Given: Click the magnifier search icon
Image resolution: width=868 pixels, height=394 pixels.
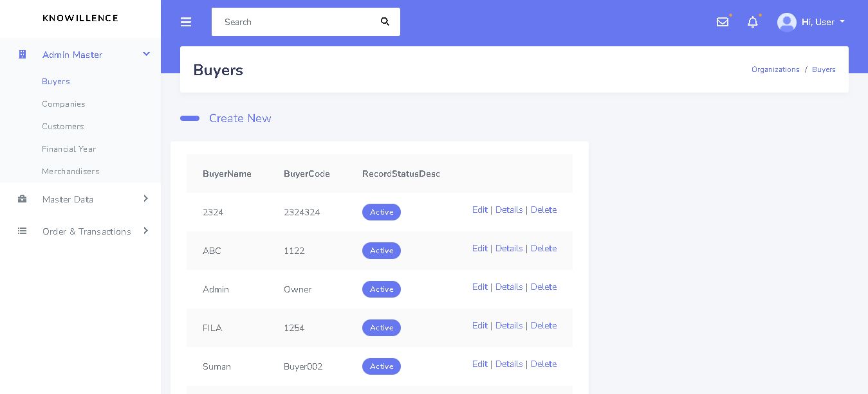Looking at the screenshot, I should 385,22.
